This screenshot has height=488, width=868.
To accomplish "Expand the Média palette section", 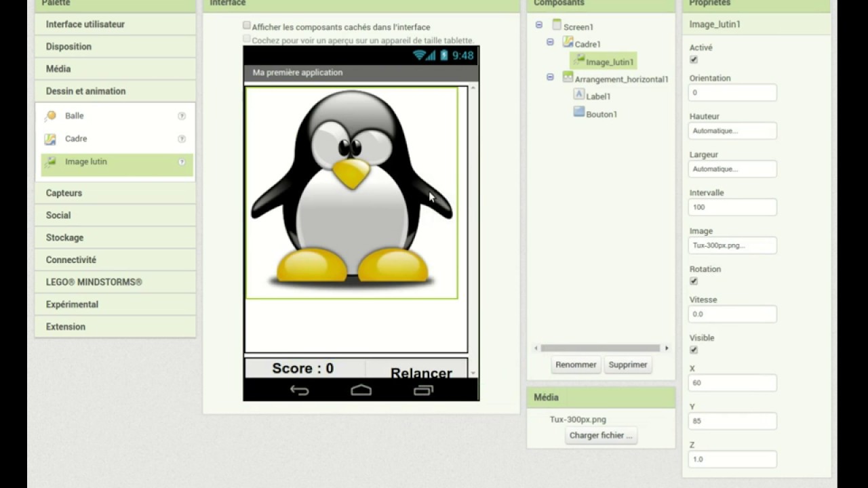I will coord(115,69).
